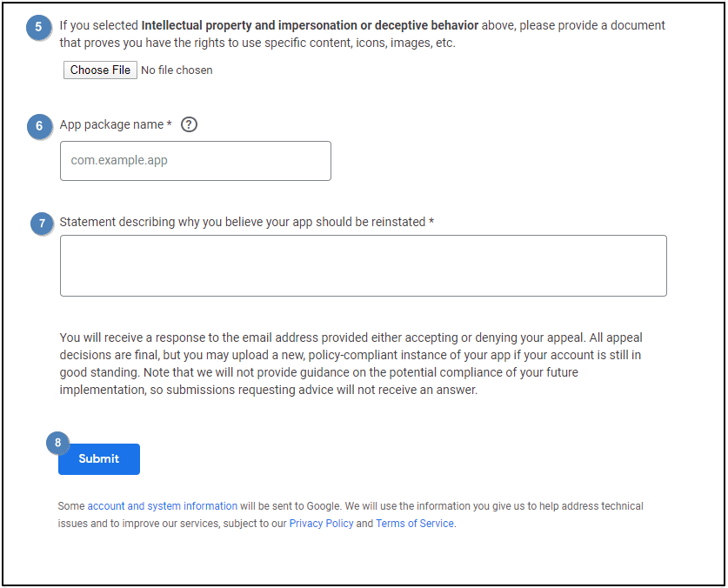This screenshot has height=588, width=728.
Task: Open the Terms of Service link
Action: 415,524
